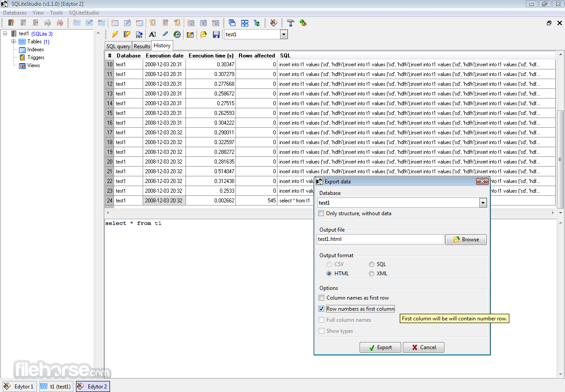565x392 pixels.
Task: Click the horizontal scrollbar left arrow
Action: [x=107, y=213]
